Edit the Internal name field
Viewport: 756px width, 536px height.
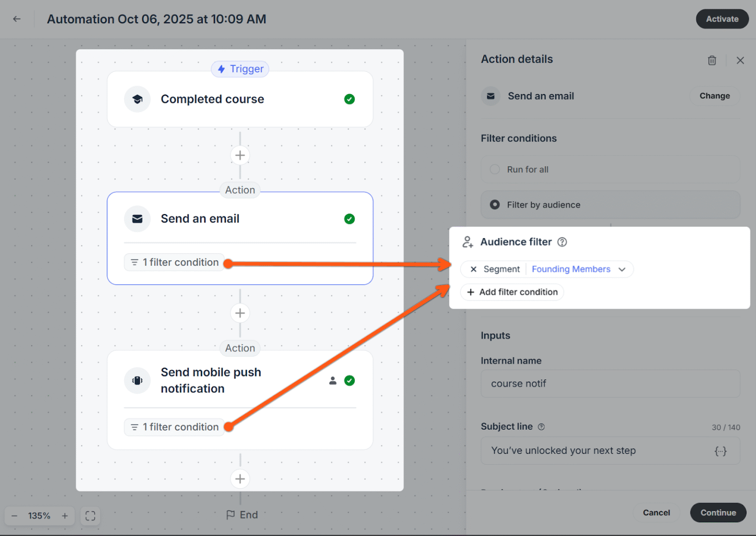(610, 384)
